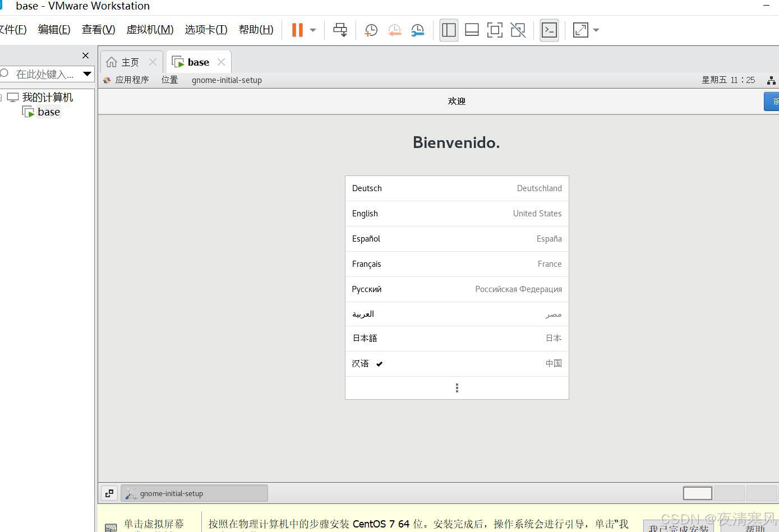
Task: Expand the library search filter dropdown
Action: (x=87, y=74)
